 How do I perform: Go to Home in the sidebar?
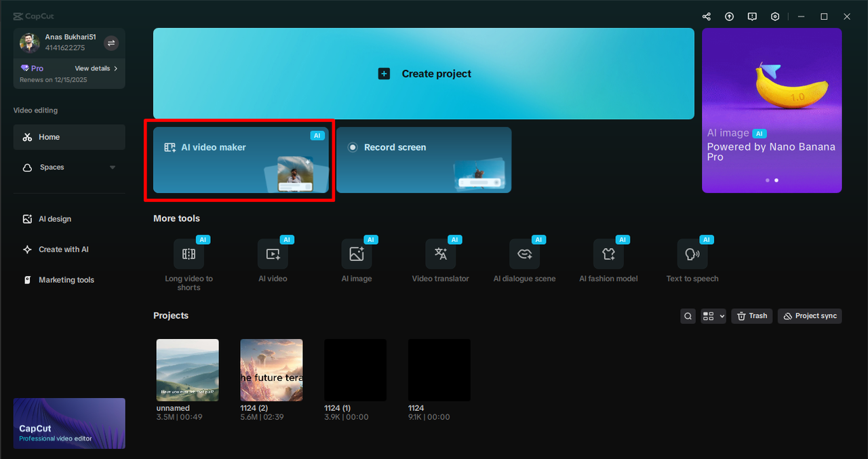49,137
